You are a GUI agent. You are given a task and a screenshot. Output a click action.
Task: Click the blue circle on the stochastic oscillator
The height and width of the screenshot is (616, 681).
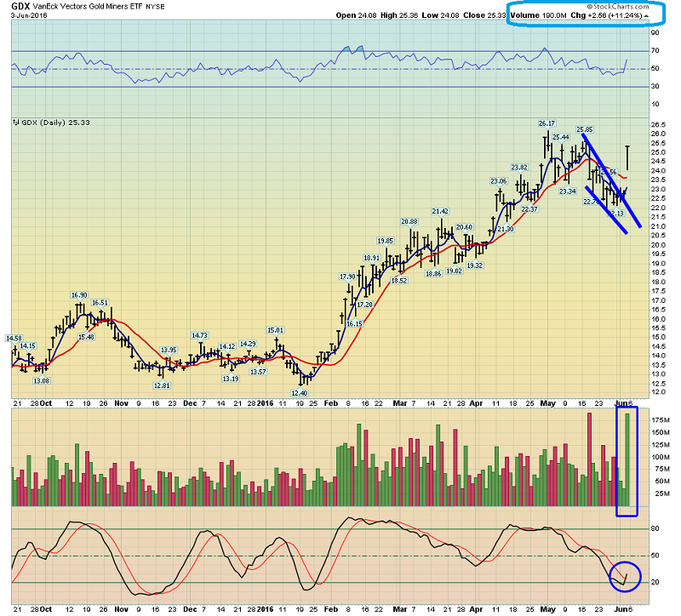[x=624, y=576]
